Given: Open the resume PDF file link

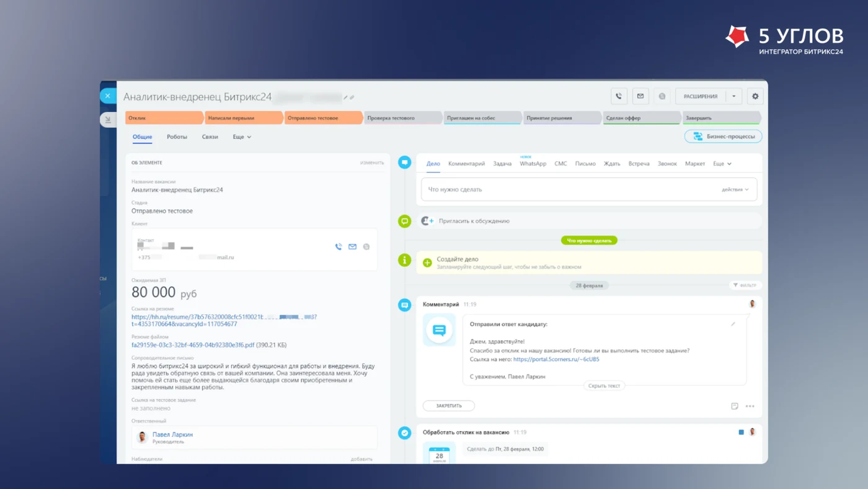Looking at the screenshot, I should (193, 345).
